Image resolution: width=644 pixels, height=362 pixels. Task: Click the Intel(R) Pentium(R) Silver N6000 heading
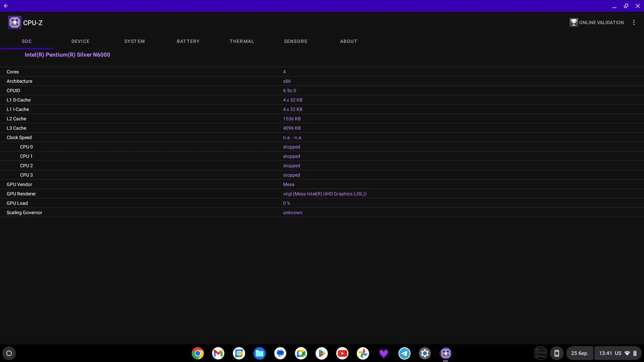pyautogui.click(x=67, y=55)
